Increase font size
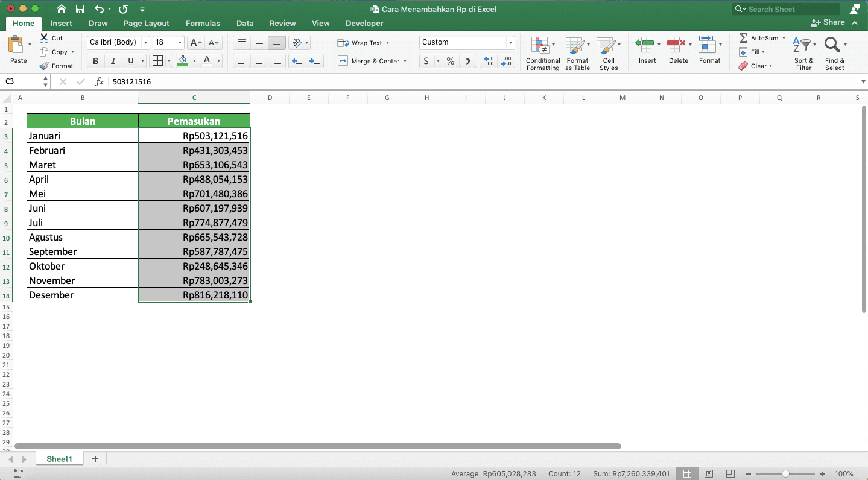The image size is (868, 480). [195, 43]
